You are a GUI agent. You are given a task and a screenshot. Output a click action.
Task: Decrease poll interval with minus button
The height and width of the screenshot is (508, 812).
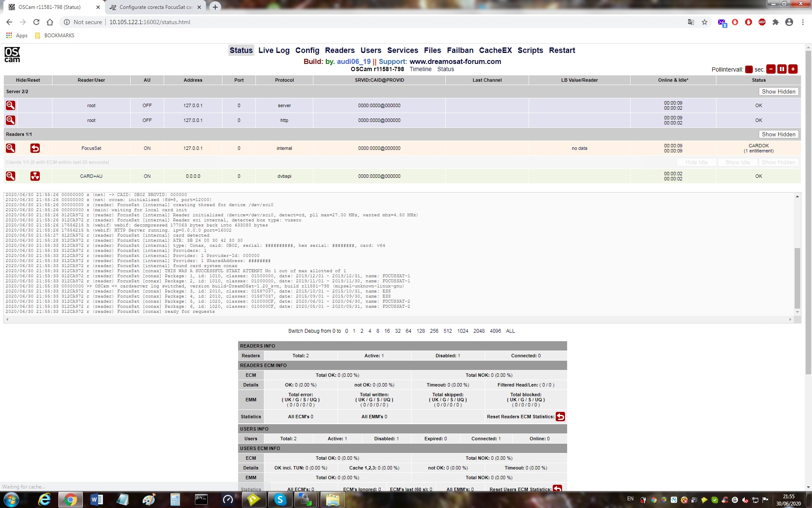[771, 69]
